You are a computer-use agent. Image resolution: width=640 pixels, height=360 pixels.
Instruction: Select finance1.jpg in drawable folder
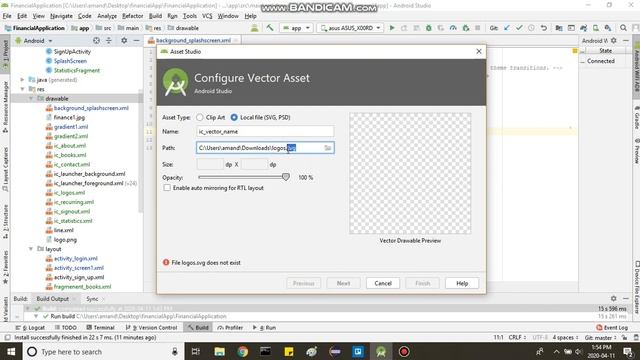[x=69, y=117]
